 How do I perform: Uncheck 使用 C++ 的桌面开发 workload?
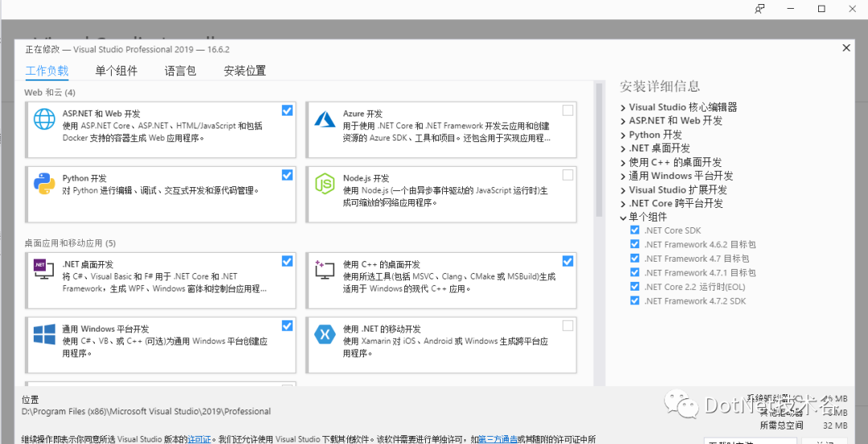[x=567, y=261]
